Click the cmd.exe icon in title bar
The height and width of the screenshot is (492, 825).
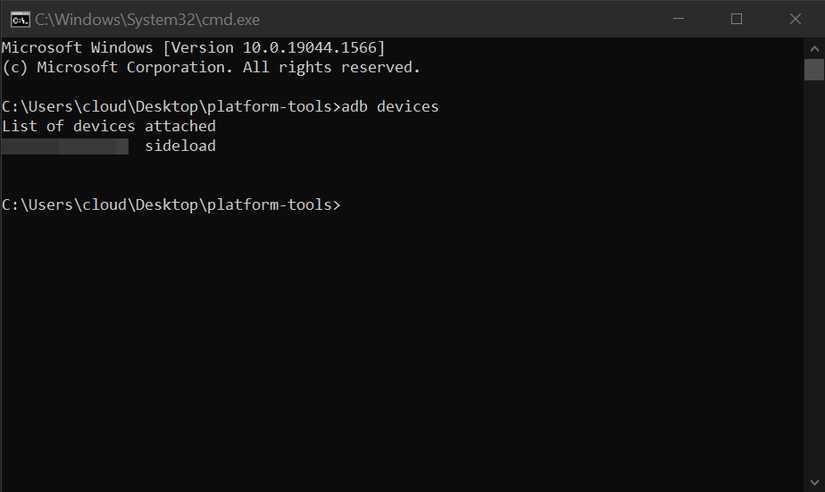(x=17, y=18)
